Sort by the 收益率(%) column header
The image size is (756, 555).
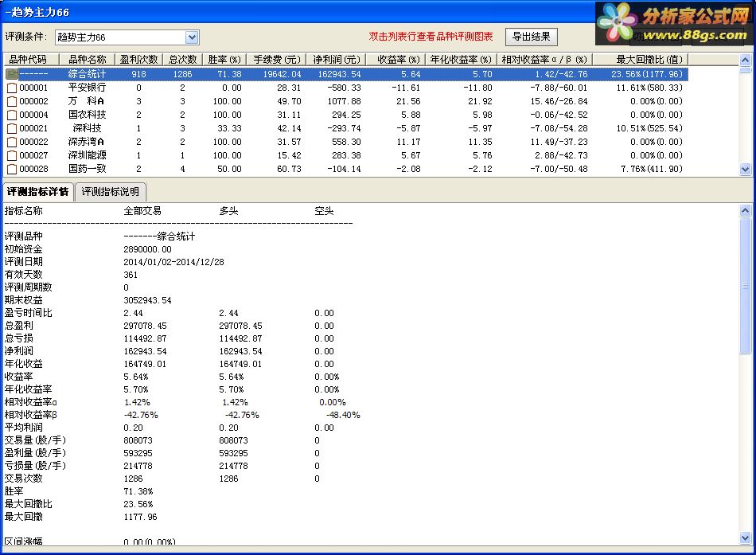coord(396,60)
